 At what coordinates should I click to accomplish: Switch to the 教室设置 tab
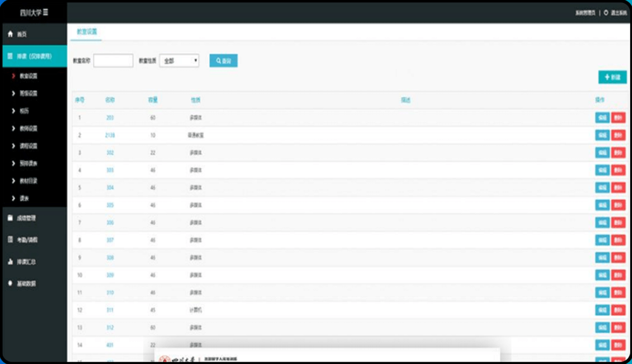click(x=87, y=32)
